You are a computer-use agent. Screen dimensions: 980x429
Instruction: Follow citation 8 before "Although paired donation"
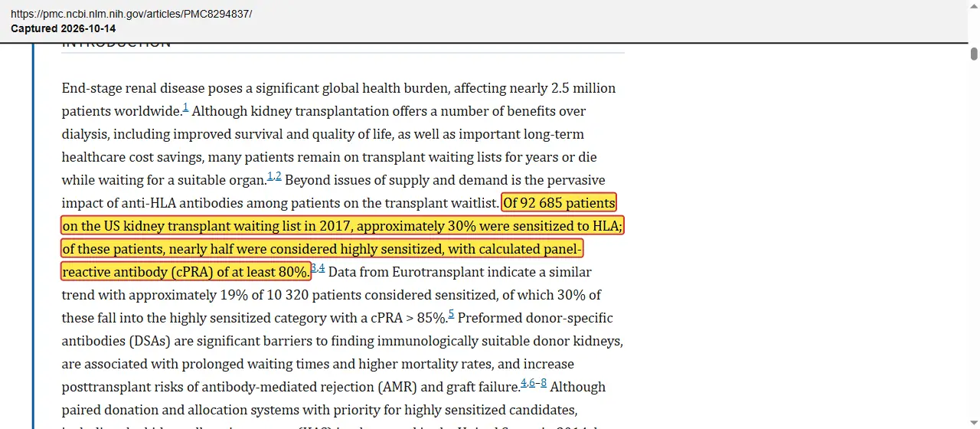point(544,383)
